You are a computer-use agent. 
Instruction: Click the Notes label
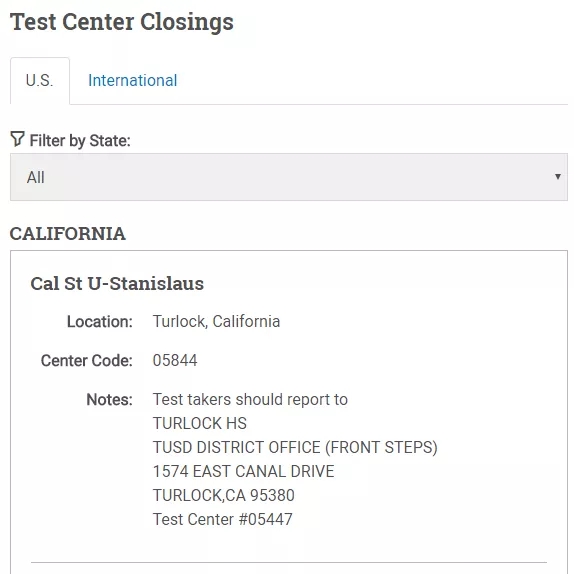point(109,399)
